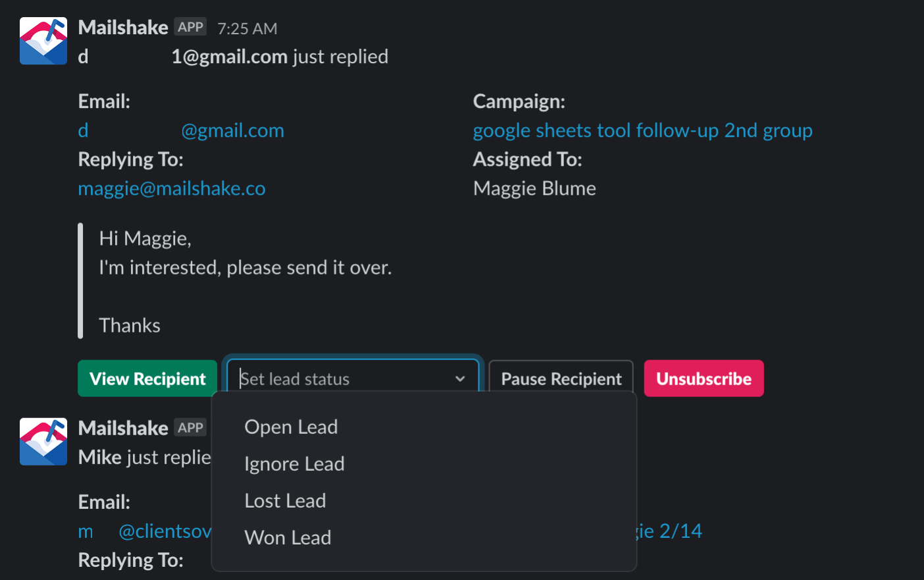Click the red Unsubscribe button
Image resolution: width=924 pixels, height=580 pixels.
click(x=704, y=379)
